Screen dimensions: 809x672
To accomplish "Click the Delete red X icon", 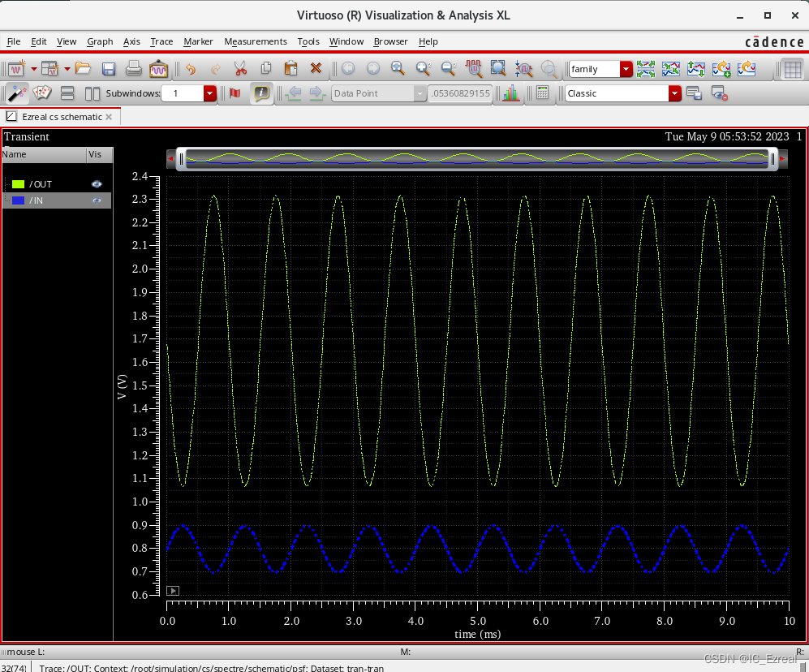I will [316, 69].
